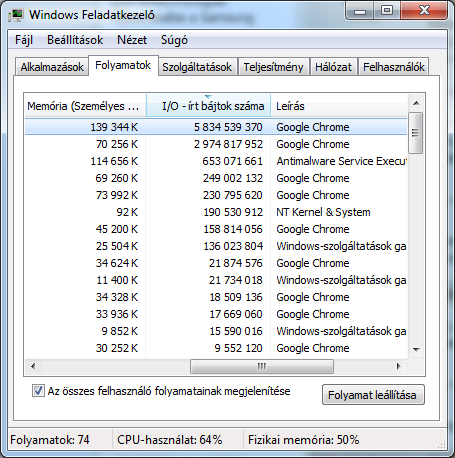Click horizontal scrollbar left arrow
The image size is (455, 458).
pyautogui.click(x=33, y=367)
